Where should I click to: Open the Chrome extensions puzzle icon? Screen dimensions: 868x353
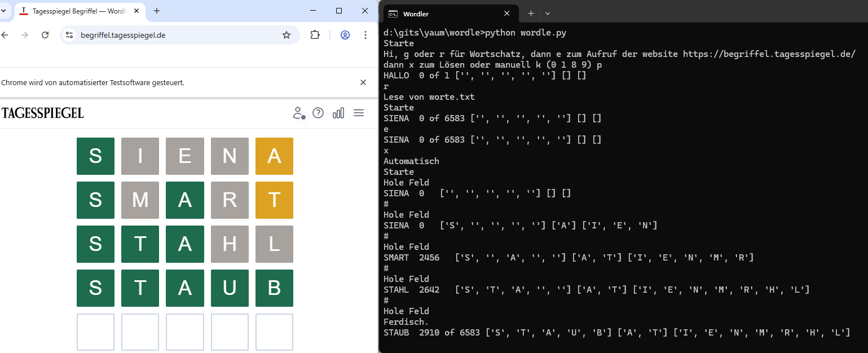point(315,35)
